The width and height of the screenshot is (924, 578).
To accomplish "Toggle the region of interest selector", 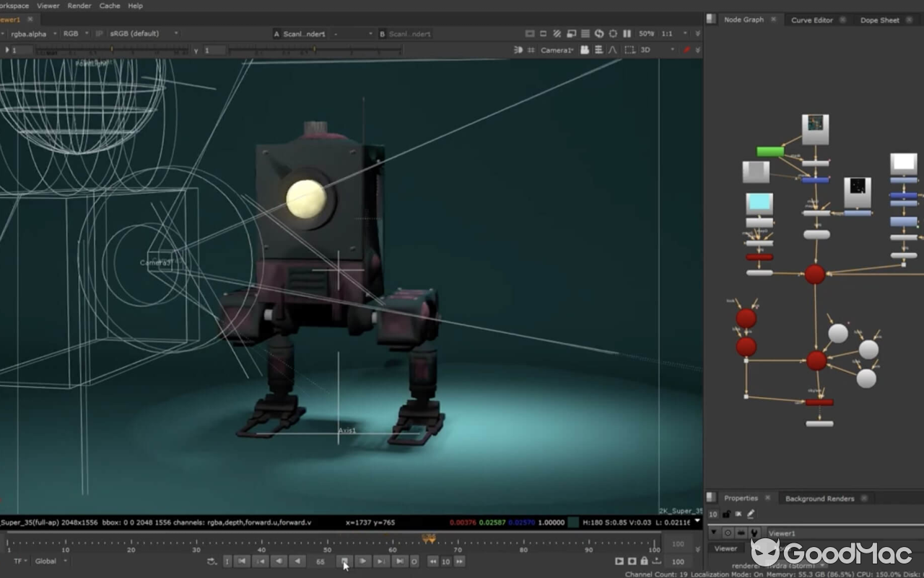I will [629, 50].
